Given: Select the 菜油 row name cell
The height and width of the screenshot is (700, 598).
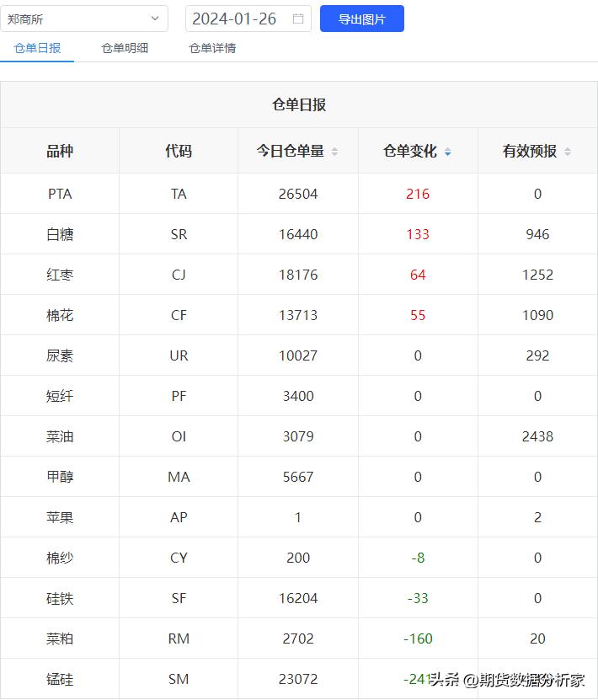Looking at the screenshot, I should tap(60, 436).
